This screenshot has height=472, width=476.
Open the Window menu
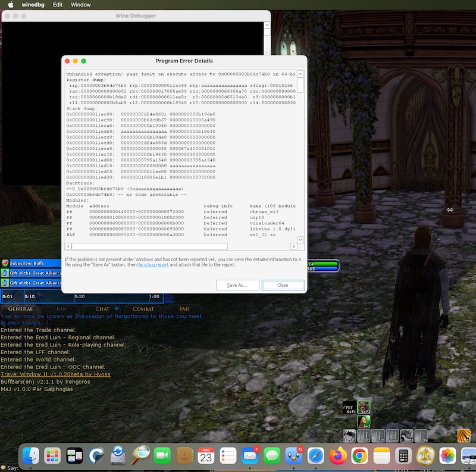click(81, 5)
